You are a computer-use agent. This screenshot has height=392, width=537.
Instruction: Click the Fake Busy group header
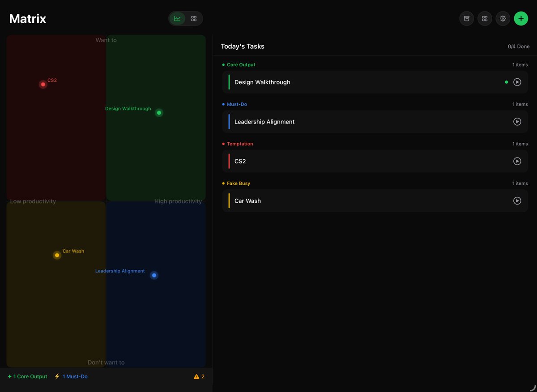point(236,183)
